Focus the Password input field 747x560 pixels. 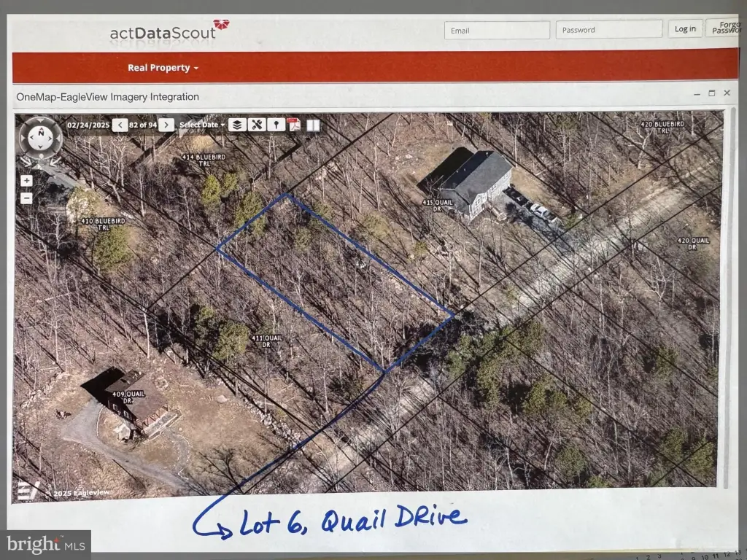[x=608, y=30]
